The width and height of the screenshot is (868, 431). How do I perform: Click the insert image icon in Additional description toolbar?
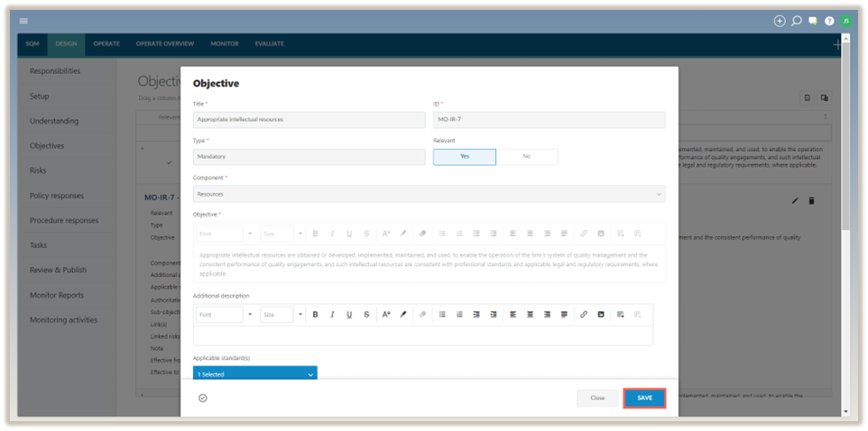601,315
